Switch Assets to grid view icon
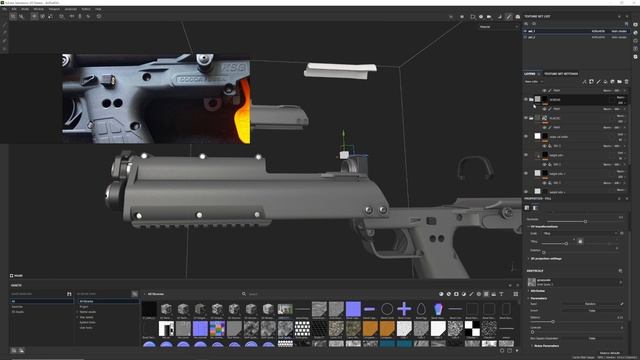Viewport: 640px width, 360px height. (516, 294)
